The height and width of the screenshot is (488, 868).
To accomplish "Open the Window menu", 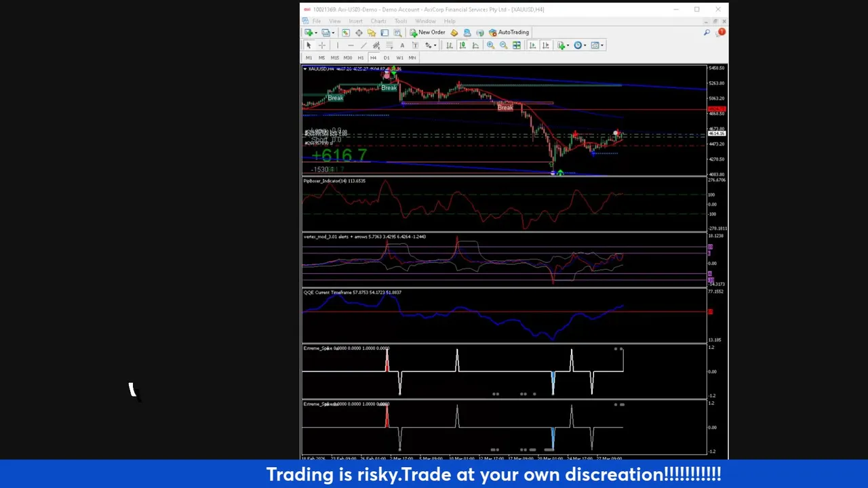I will [x=425, y=21].
